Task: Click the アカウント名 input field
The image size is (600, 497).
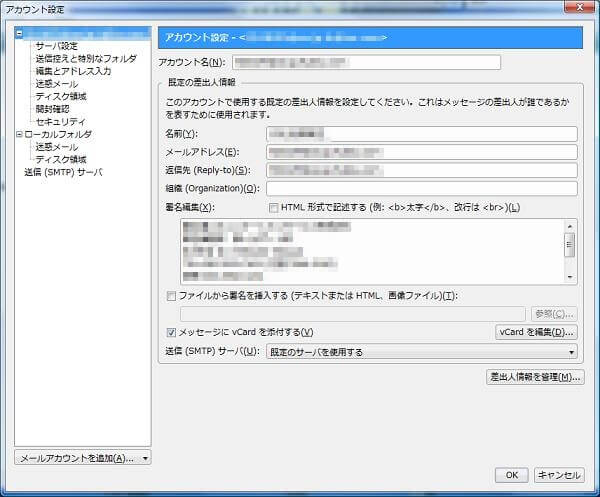Action: coord(367,62)
